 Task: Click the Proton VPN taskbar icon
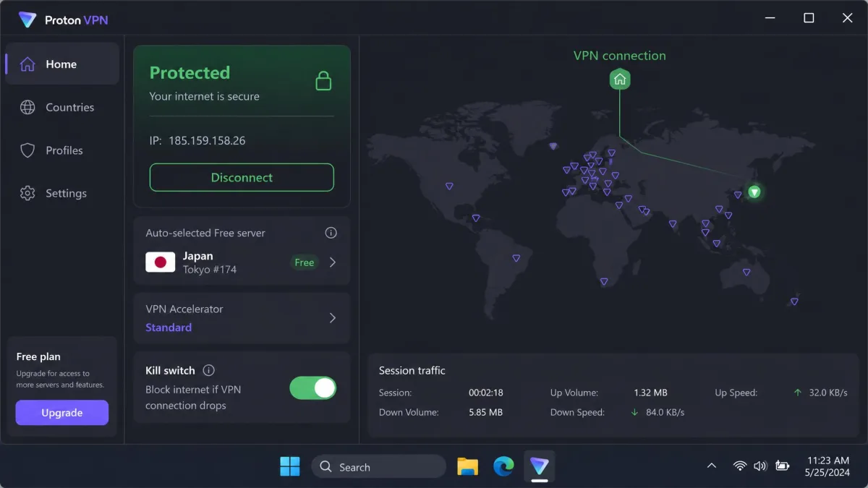[540, 467]
